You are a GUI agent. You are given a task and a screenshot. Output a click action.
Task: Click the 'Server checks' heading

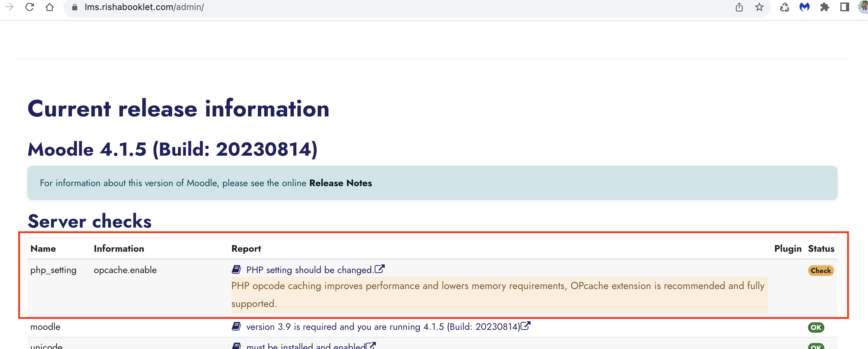pyautogui.click(x=90, y=221)
